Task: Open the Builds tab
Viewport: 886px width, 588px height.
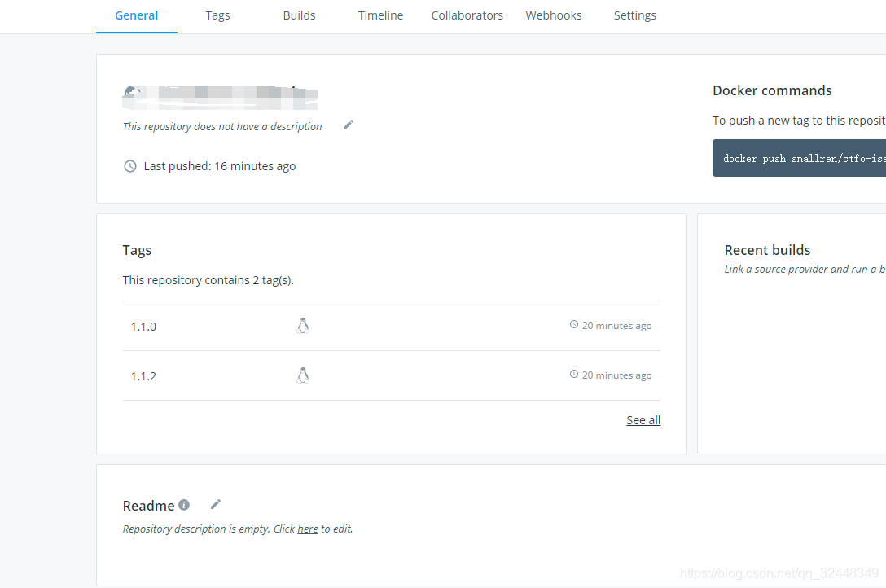Action: click(x=299, y=15)
